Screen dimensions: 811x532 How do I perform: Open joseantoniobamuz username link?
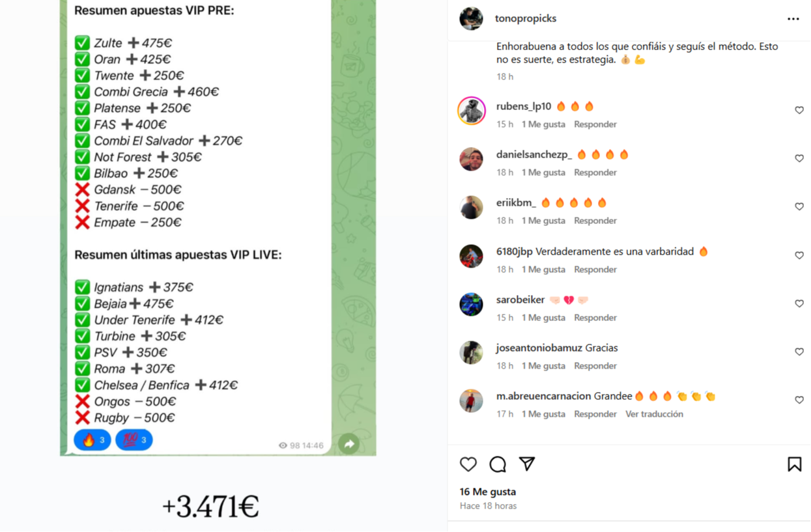pyautogui.click(x=539, y=348)
